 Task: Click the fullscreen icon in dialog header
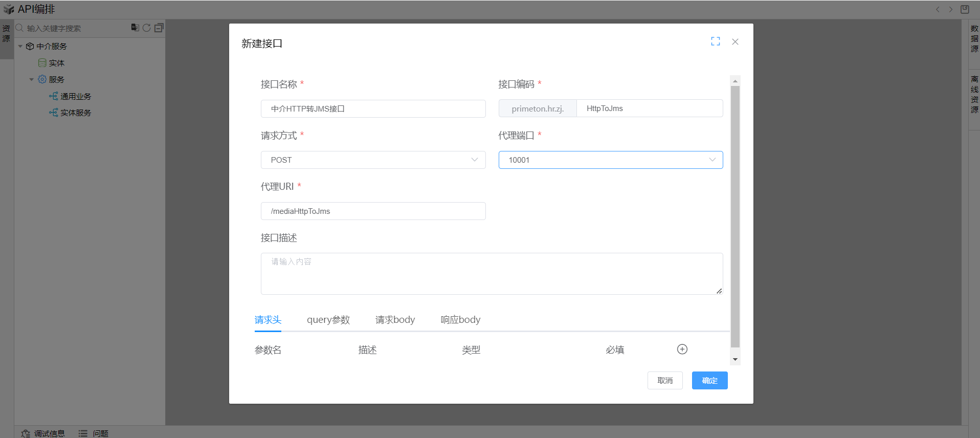tap(715, 41)
